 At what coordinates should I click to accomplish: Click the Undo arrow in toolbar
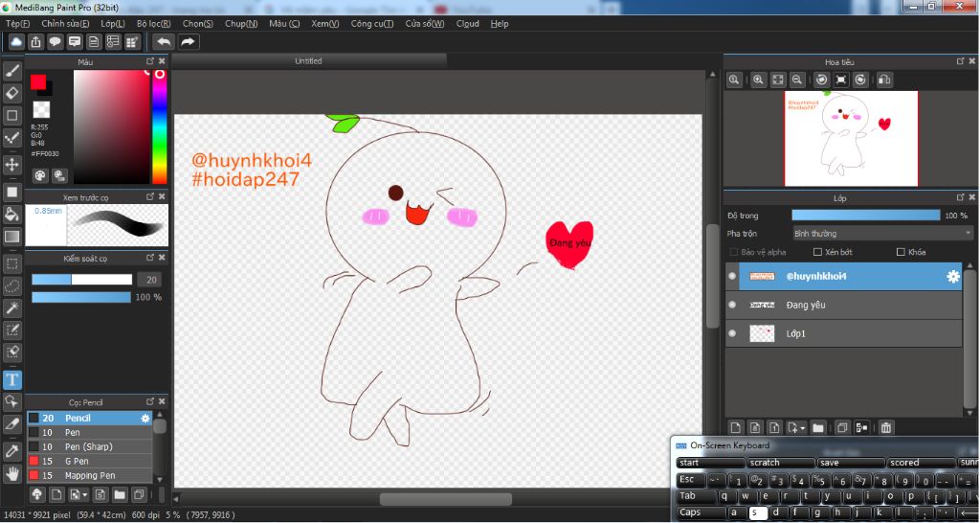(164, 42)
